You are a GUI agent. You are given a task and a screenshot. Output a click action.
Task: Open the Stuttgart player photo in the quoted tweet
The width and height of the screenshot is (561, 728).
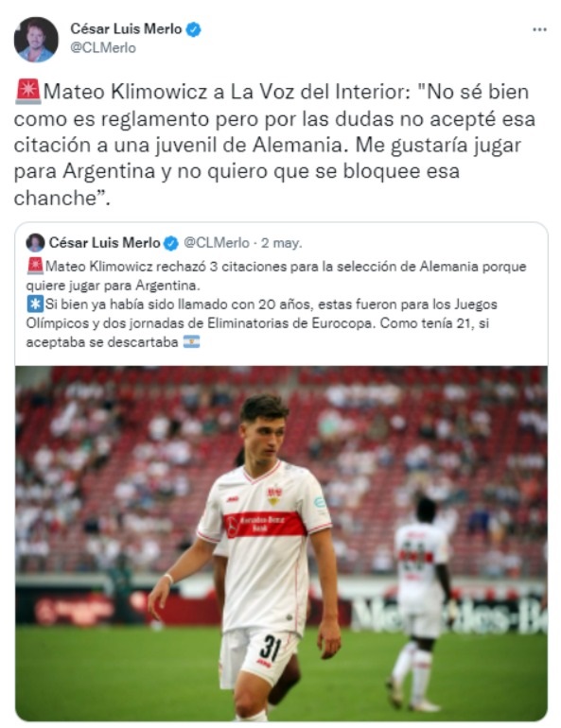[281, 544]
